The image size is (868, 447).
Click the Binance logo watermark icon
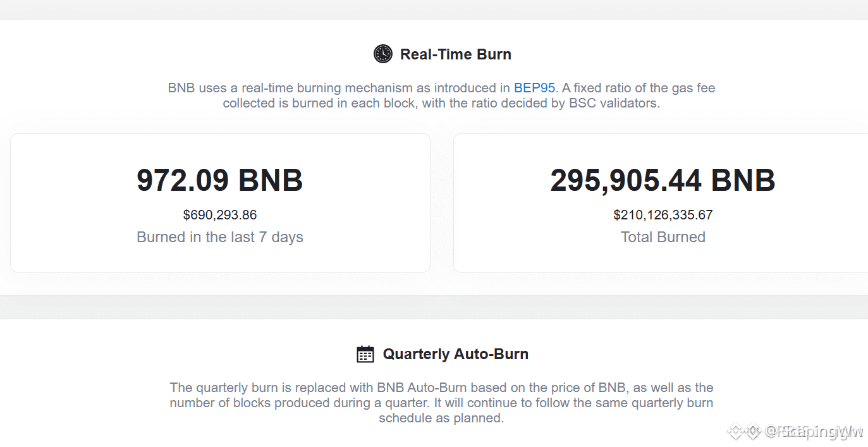(743, 432)
